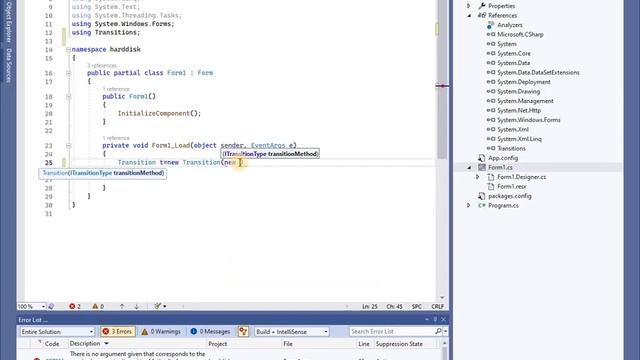Screen dimensions: 640x360
Task: Toggle the Error List build filter button
Action: pos(243,331)
